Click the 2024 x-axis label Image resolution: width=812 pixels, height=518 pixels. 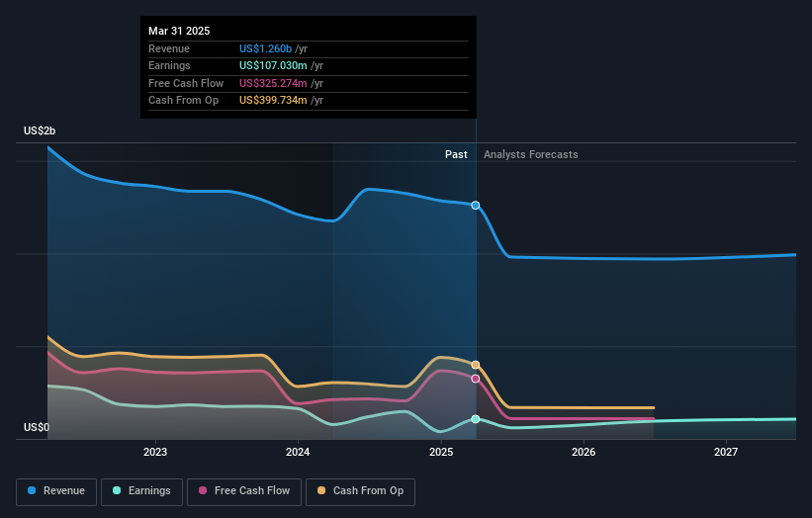[x=298, y=453]
